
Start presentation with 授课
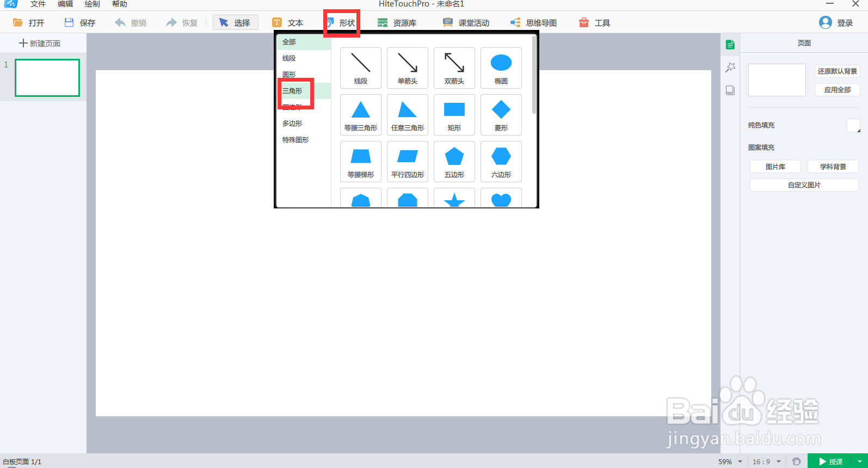pos(830,461)
